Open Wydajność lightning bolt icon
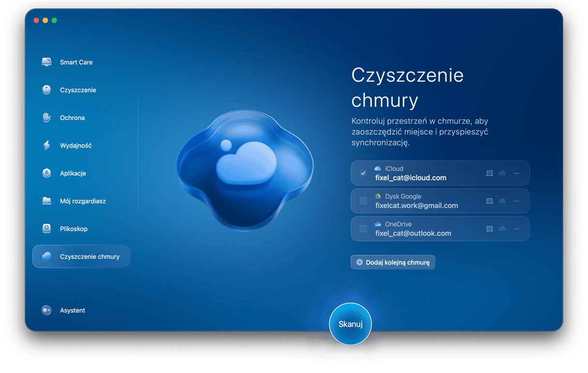Viewport: 588px width, 373px height. coord(46,146)
